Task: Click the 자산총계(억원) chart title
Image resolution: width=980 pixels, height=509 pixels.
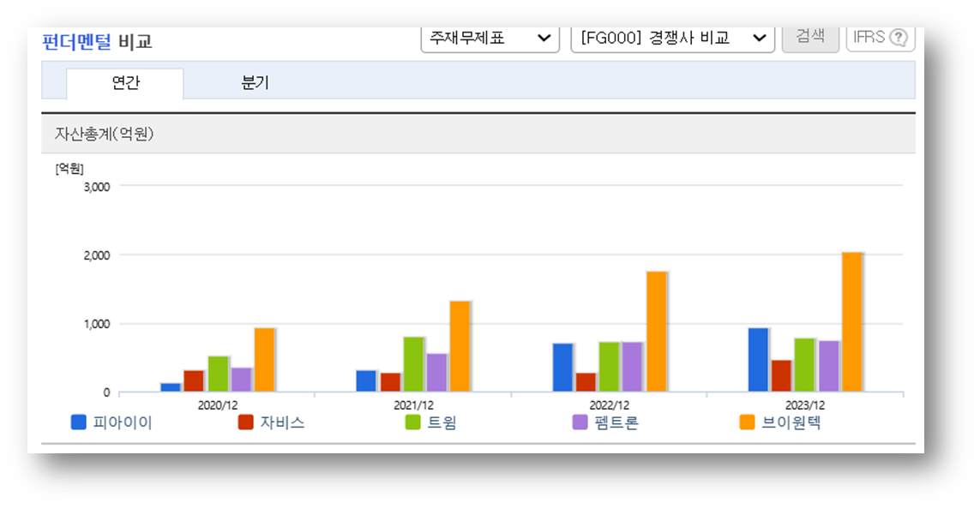Action: [105, 134]
